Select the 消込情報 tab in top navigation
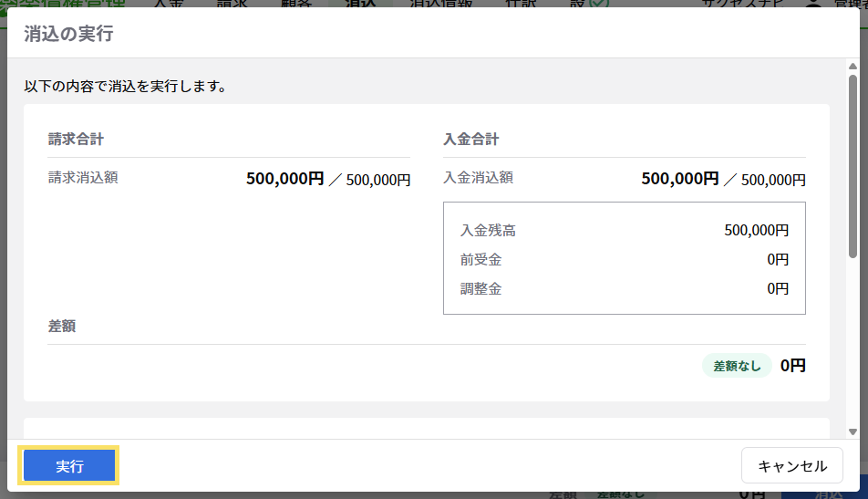Viewport: 868px width, 499px height. (441, 4)
